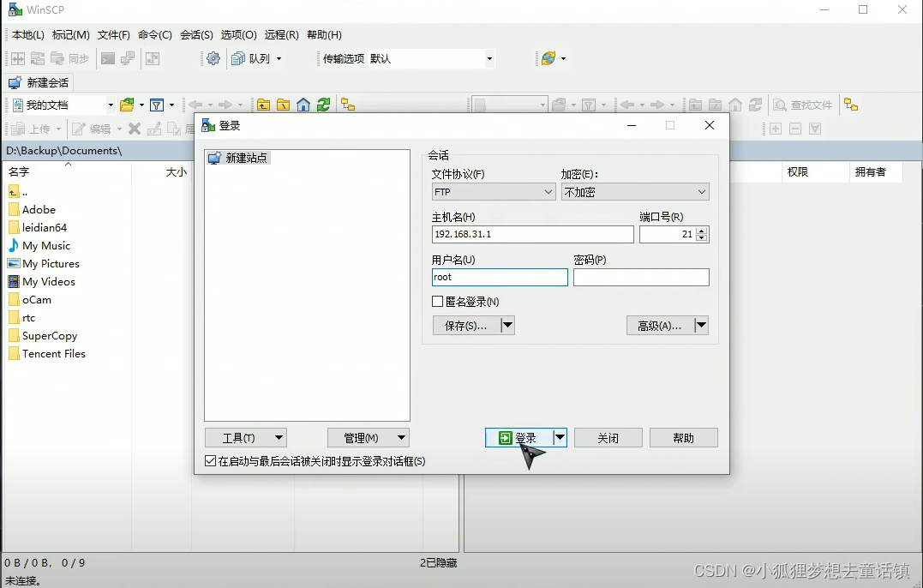
Task: Click the local filter funnel icon
Action: (157, 105)
